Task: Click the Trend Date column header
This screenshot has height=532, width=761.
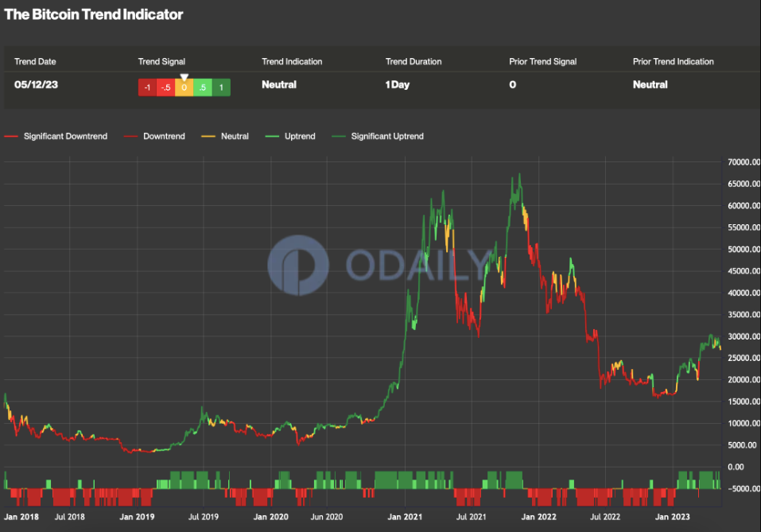Action: pos(35,61)
